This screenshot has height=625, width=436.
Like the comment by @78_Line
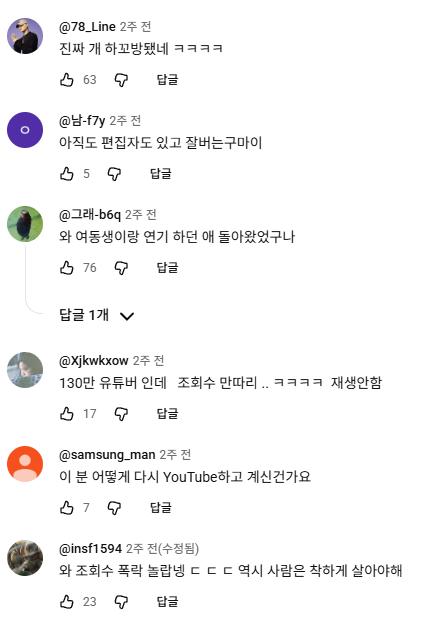[67, 80]
